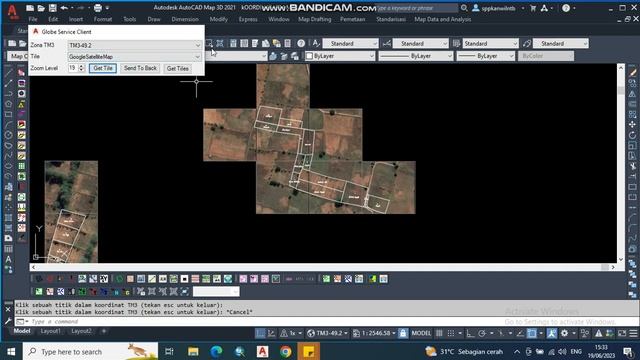
Task: Click the Dimension Style icon
Action: (x=386, y=43)
